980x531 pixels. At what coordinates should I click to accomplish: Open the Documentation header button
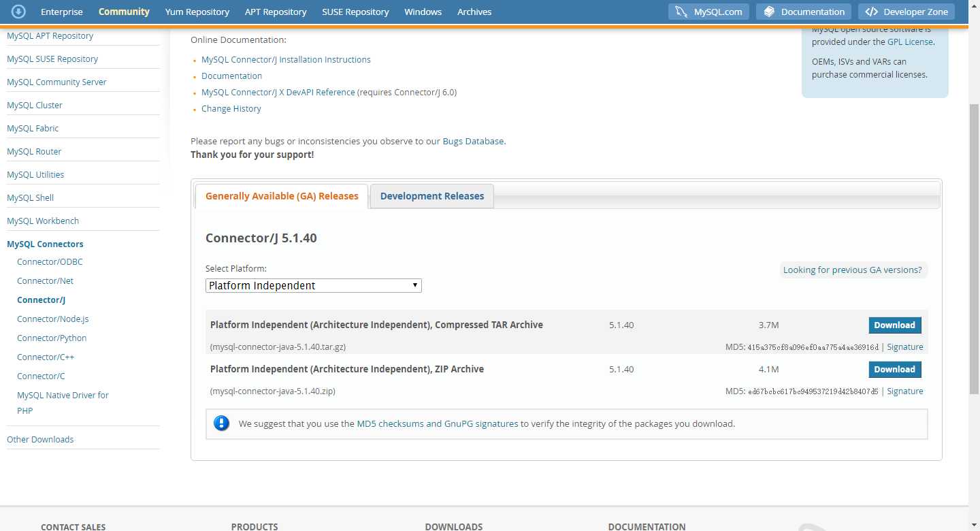pos(804,12)
